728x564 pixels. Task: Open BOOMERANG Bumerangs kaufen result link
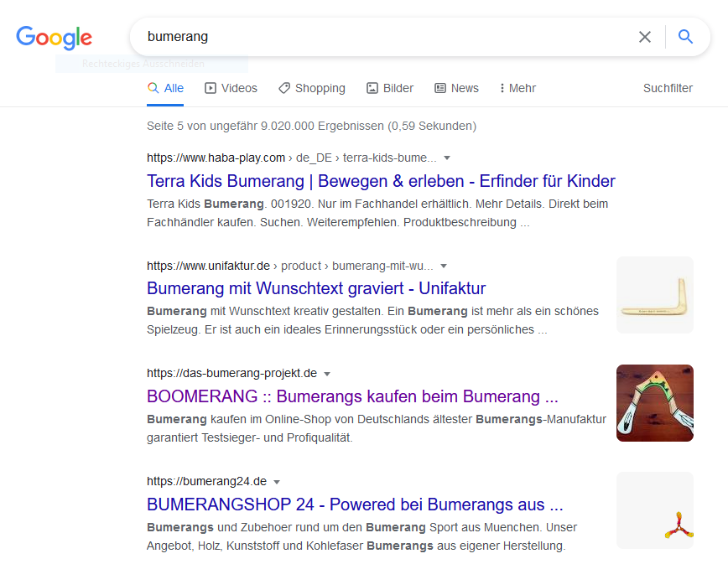click(352, 396)
